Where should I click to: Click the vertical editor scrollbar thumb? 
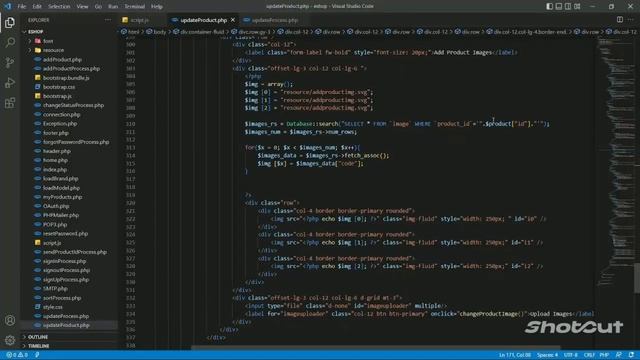(637, 278)
